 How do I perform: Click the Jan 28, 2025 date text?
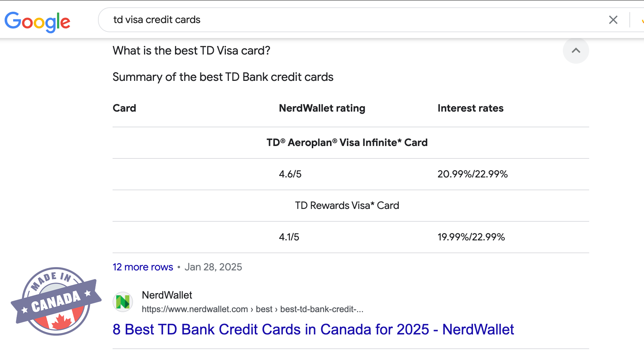[x=213, y=267]
